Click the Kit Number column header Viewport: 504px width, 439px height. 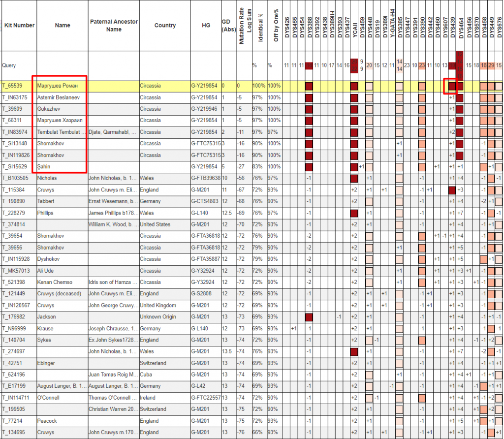coord(18,25)
